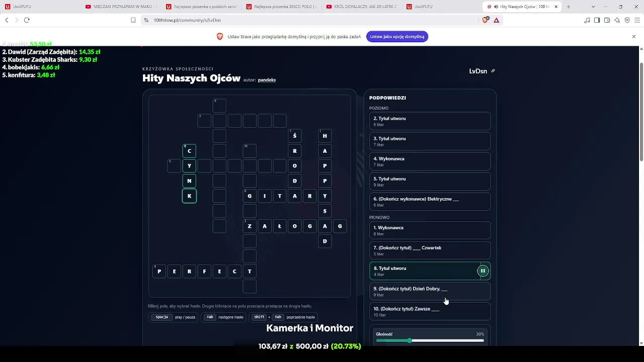644x362 pixels.
Task: Open the browser hamburger menu
Action: coord(637,20)
